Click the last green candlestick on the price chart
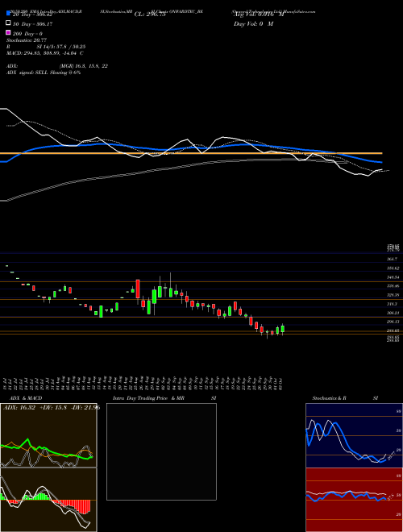The width and height of the screenshot is (403, 532). coord(283,329)
